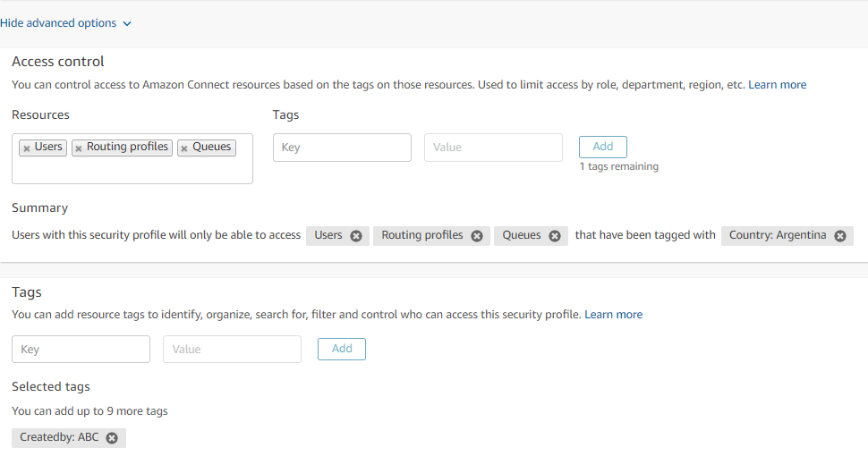The height and width of the screenshot is (456, 868).
Task: Select the Country: Argentina summary chip
Action: point(777,236)
